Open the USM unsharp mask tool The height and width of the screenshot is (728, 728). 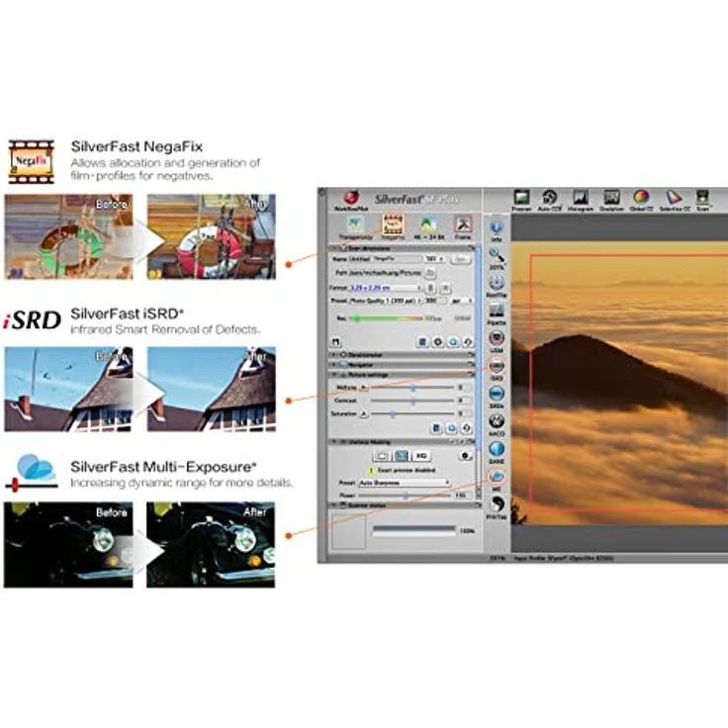(x=497, y=338)
